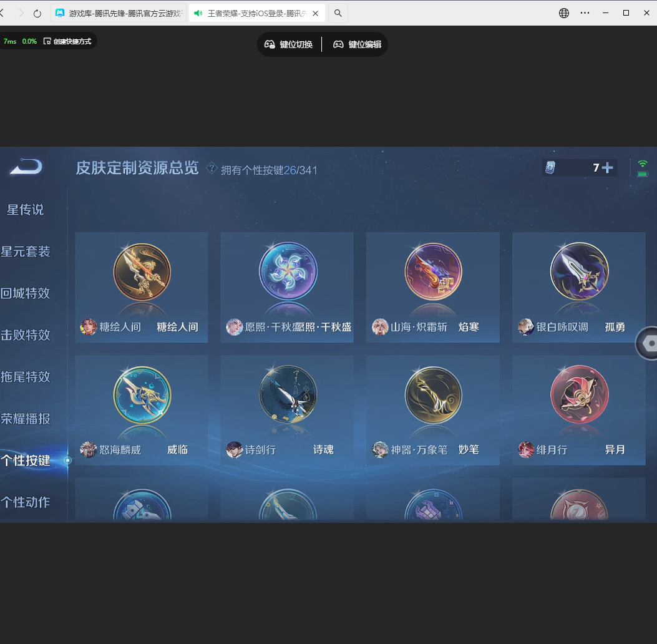The image size is (657, 644).
Task: Switch to the 游戏库 browser tab
Action: click(119, 13)
